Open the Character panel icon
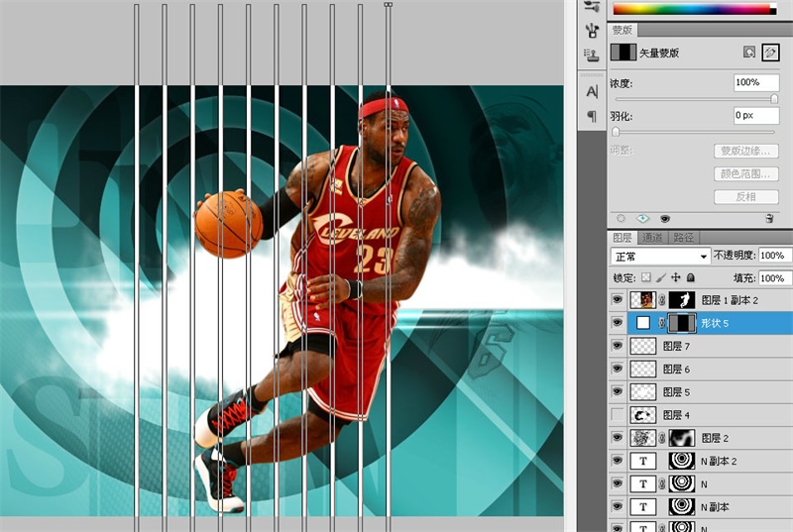 point(592,91)
